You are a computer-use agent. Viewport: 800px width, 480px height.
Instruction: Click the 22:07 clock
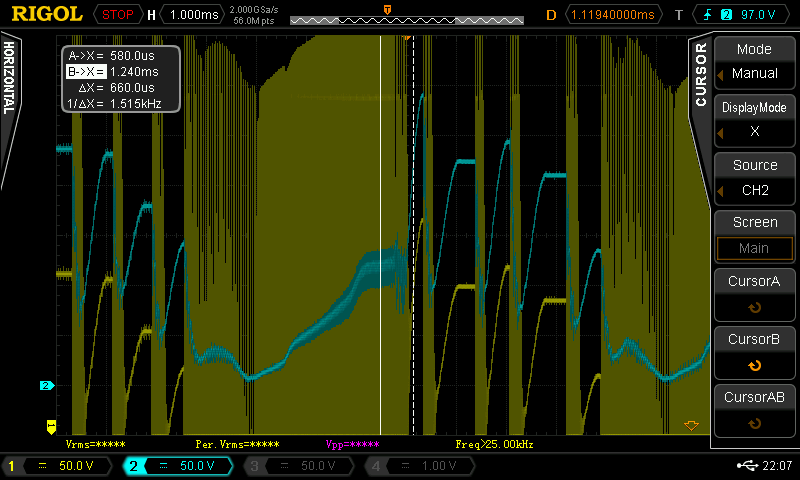click(777, 465)
